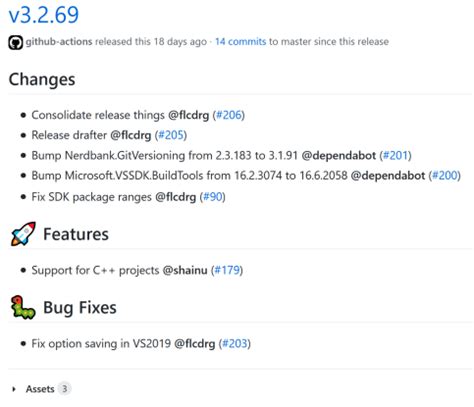The height and width of the screenshot is (407, 474).
Task: Click the rocket emoji beside Features
Action: 23,234
